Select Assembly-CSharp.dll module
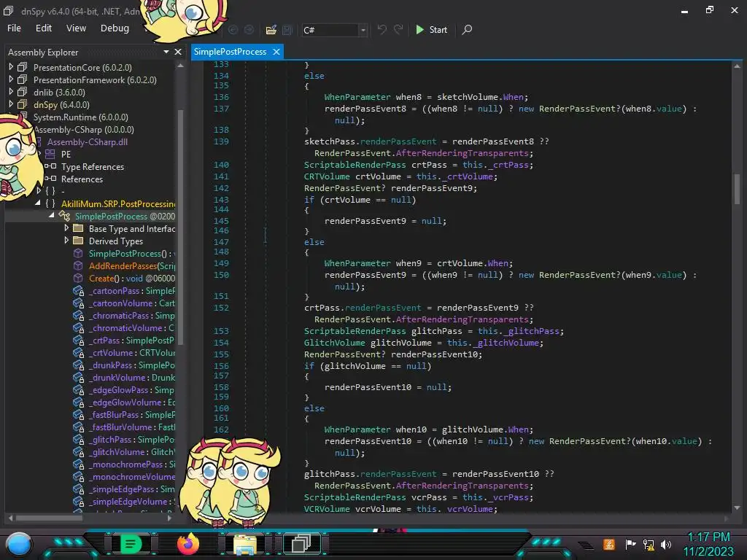Viewport: 747px width, 560px height. tap(88, 141)
